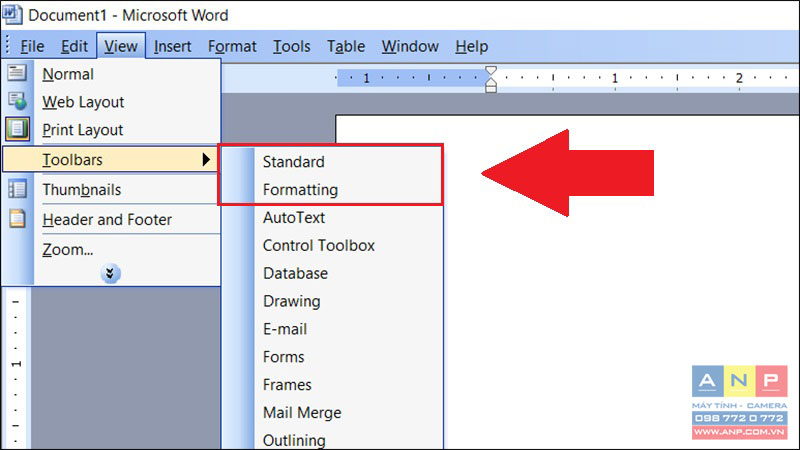Select the Web Layout view icon
Viewport: 800px width, 450px height.
[17, 101]
